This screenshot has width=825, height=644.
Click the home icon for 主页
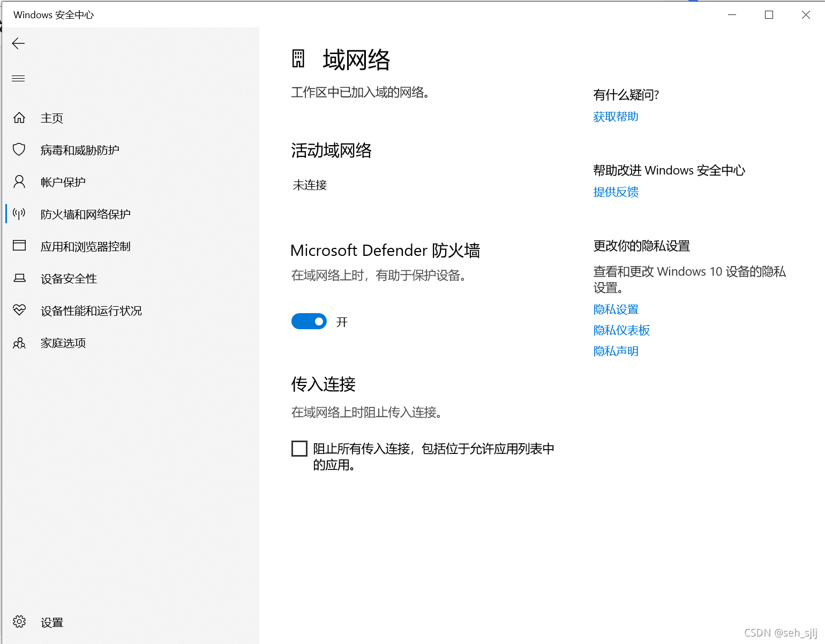point(19,118)
